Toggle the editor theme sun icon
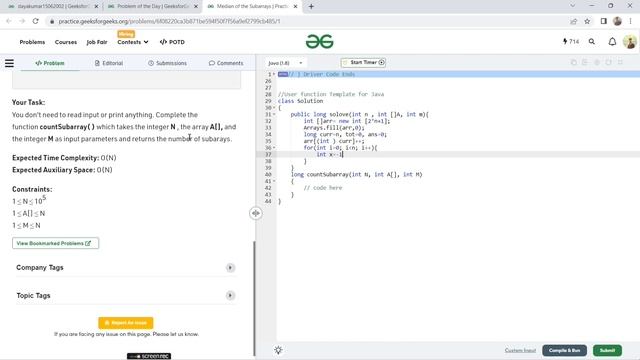Screen dimensions: 640x360 278,350
